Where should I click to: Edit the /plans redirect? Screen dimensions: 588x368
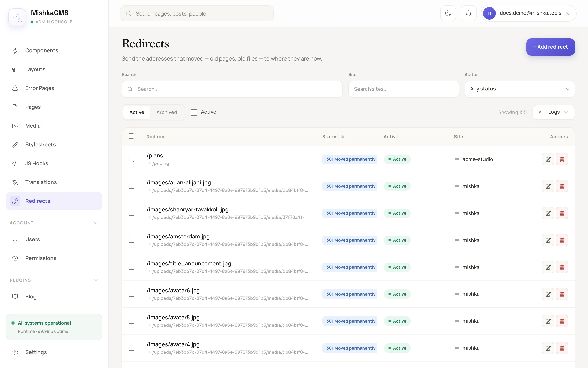pyautogui.click(x=548, y=159)
